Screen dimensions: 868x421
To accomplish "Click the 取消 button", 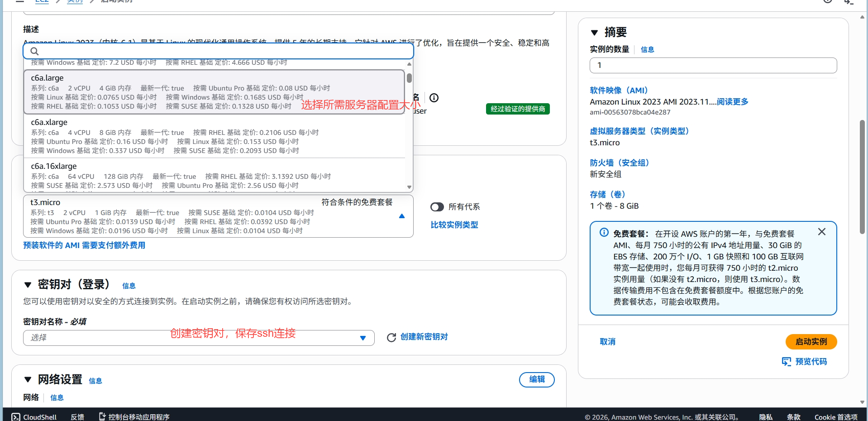I will (607, 342).
